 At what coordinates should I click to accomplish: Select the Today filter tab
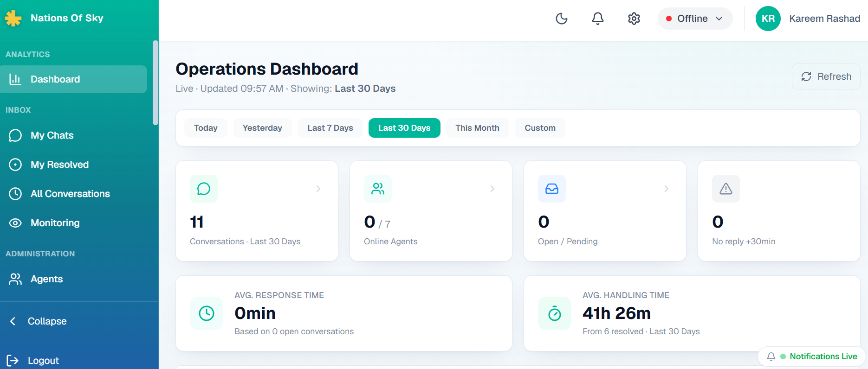point(206,128)
